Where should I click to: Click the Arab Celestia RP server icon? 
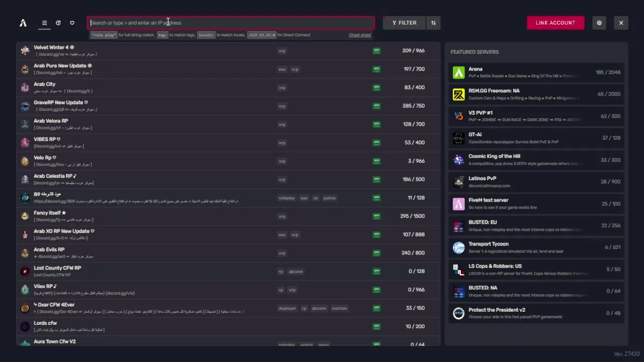[25, 179]
